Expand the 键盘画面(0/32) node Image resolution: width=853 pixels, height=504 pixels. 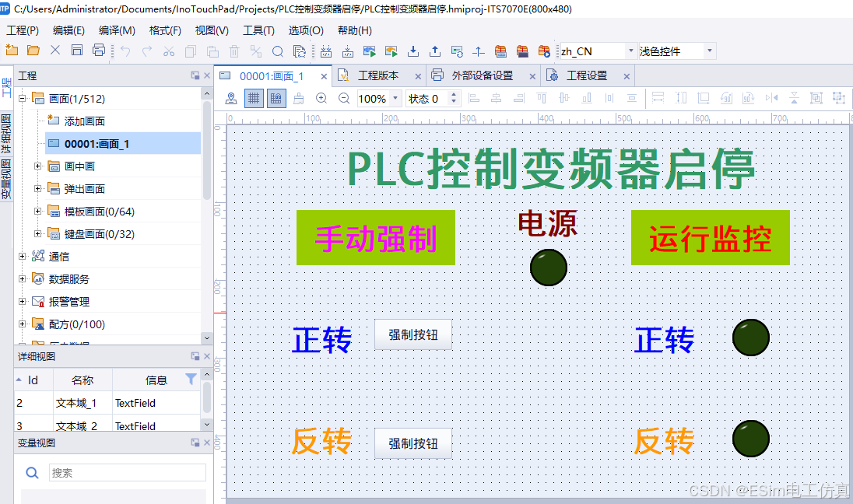coord(37,234)
